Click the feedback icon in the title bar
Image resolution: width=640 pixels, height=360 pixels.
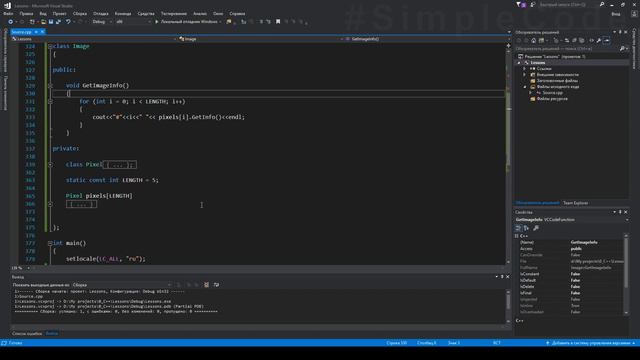click(x=533, y=4)
